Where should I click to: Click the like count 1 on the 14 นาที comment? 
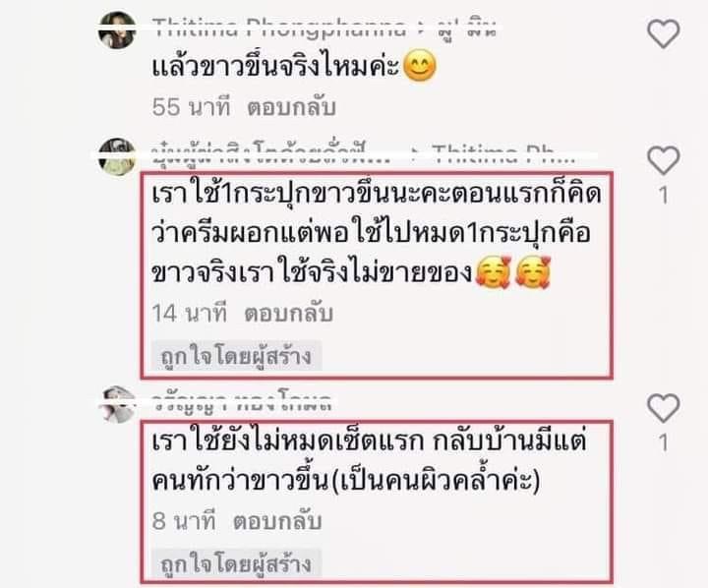[x=663, y=195]
